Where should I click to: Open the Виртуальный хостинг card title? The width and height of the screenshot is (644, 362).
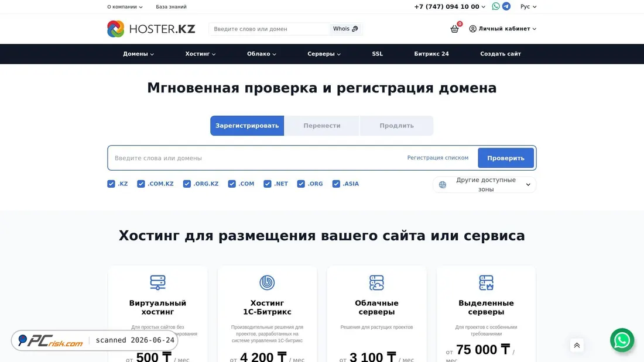[157, 308]
